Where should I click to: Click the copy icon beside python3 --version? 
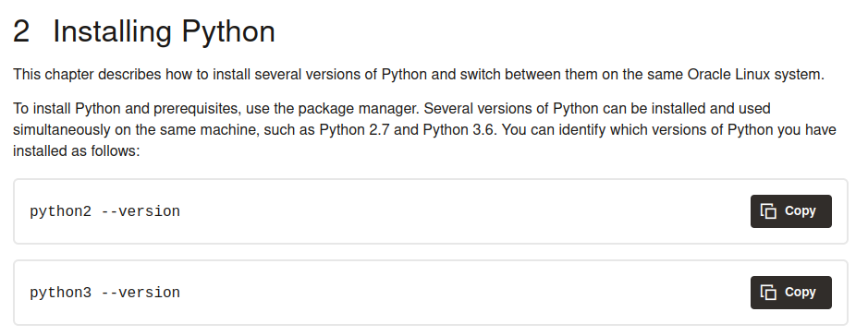[768, 293]
